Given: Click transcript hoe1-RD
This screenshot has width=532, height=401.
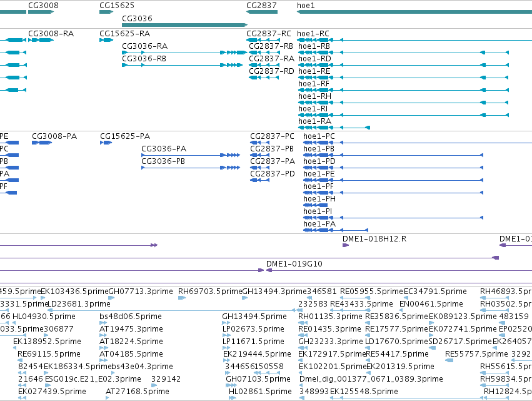Looking at the screenshot, I should click(403, 65).
